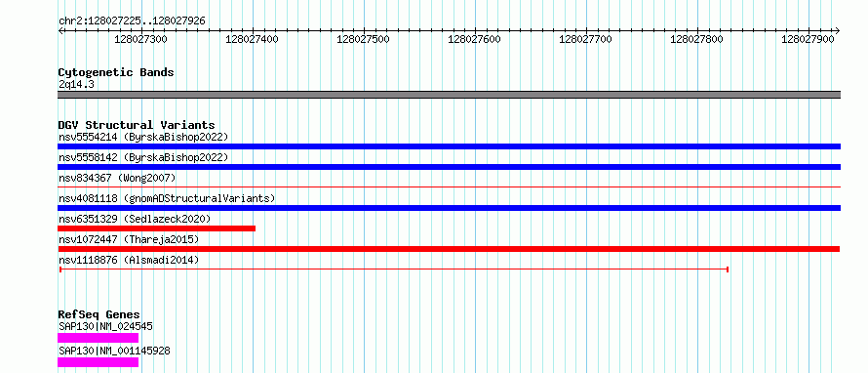Click the bracketed red line for nsv1118876
Viewport: 868px width, 373px height.
point(394,269)
